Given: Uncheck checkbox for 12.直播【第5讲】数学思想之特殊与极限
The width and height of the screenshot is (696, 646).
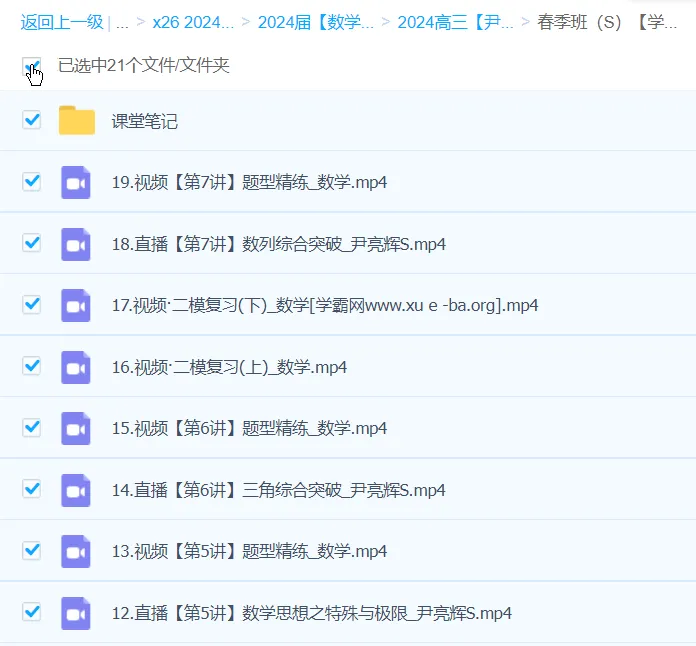Looking at the screenshot, I should (32, 612).
